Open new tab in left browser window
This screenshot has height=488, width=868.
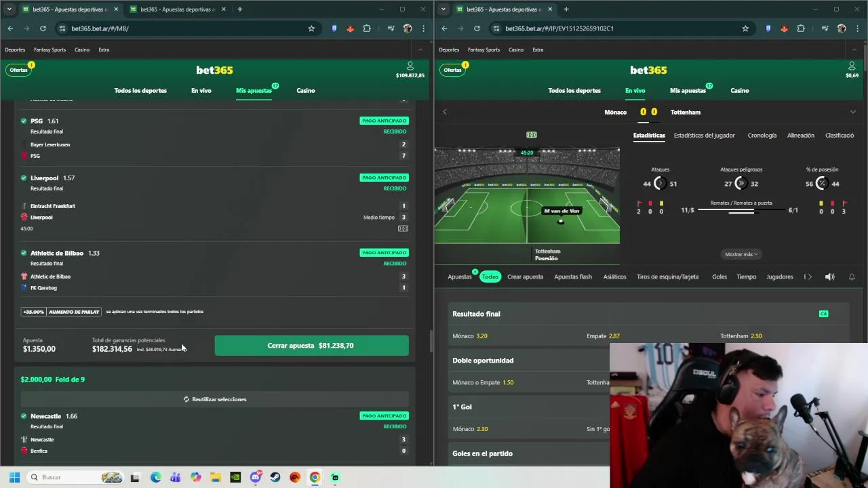pyautogui.click(x=239, y=9)
